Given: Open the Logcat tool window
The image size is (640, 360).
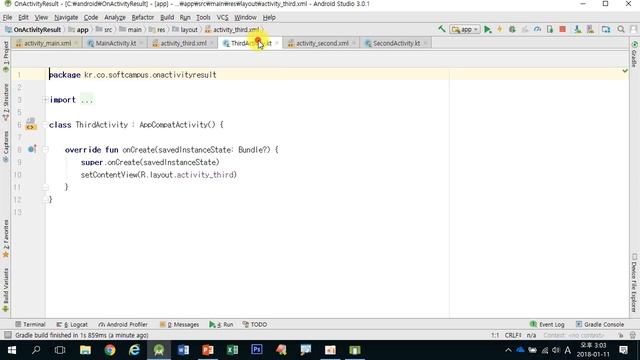Looking at the screenshot, I should pyautogui.click(x=72, y=324).
